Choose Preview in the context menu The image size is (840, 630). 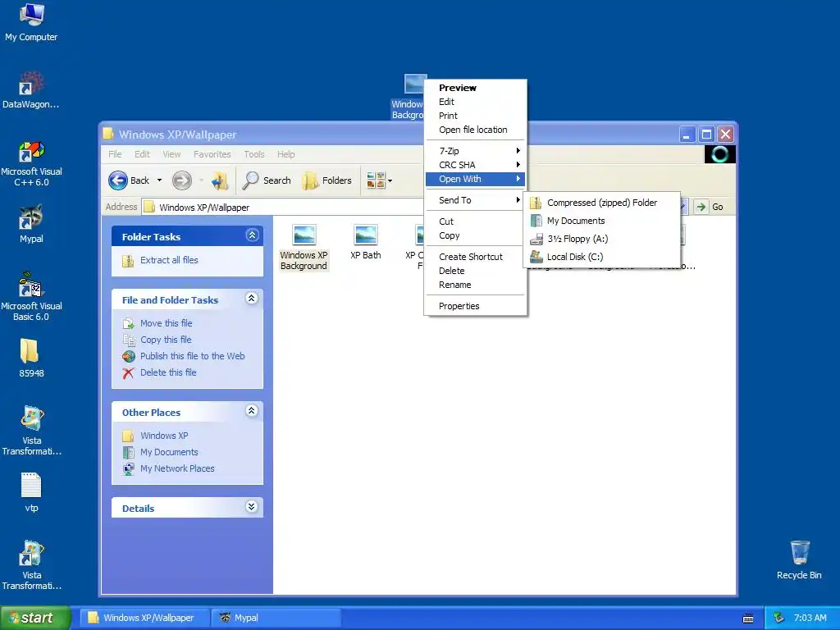point(475,88)
